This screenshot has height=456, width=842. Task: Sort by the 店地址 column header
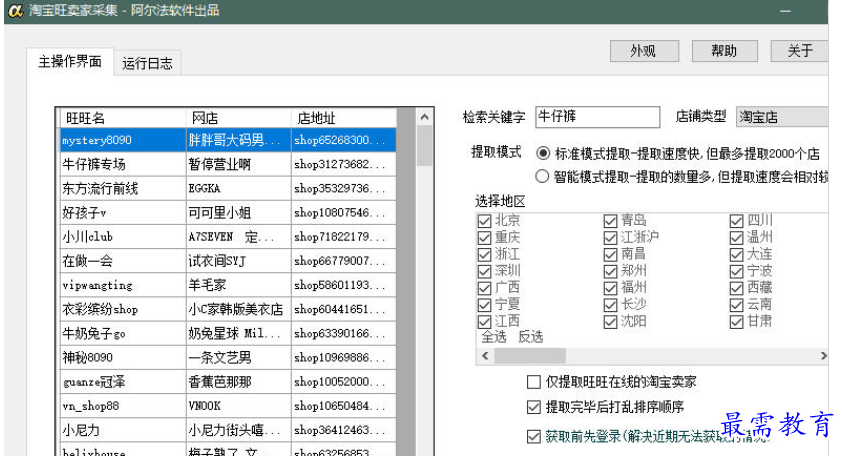[x=344, y=118]
